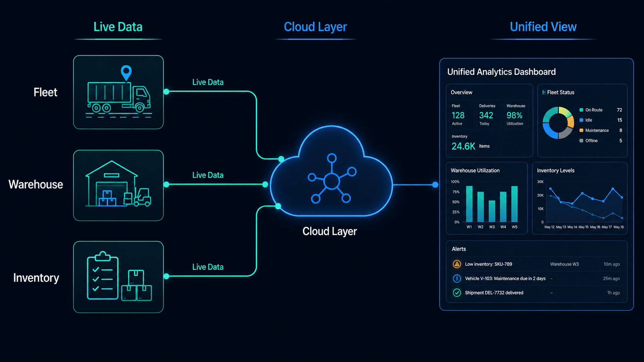The image size is (644, 362).
Task: Click the Maintenance count 8
Action: 621,130
